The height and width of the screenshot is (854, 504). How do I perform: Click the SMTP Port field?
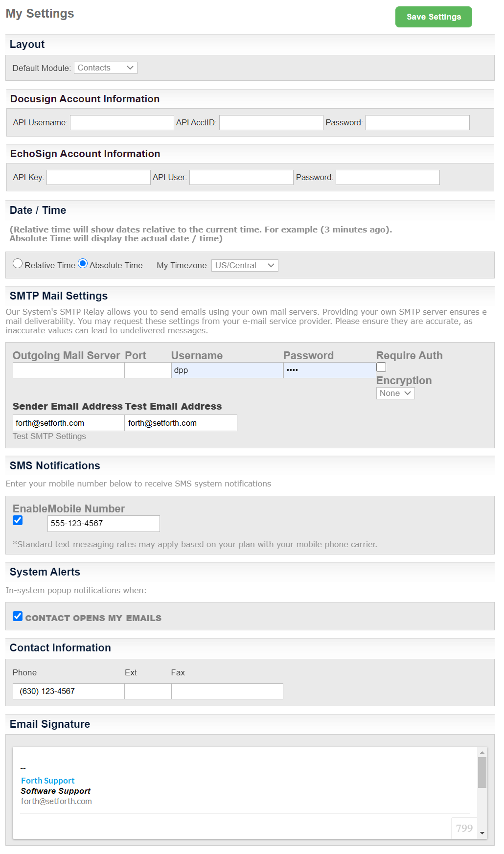147,370
